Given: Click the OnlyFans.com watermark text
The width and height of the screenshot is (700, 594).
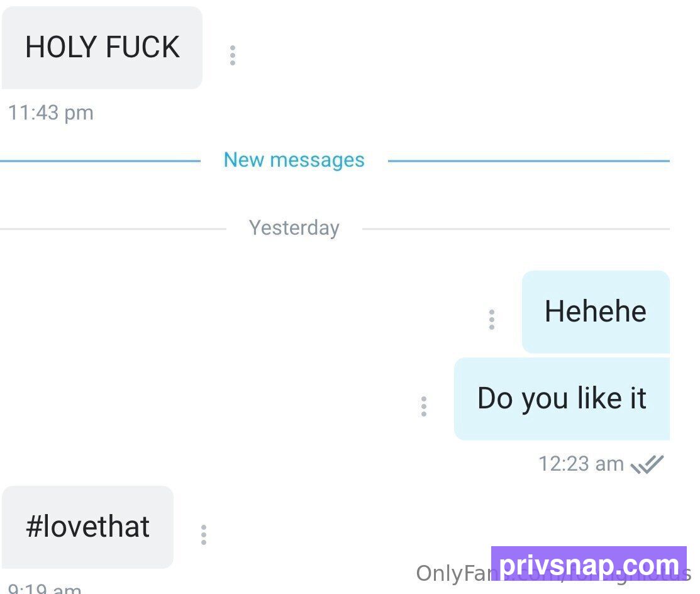Looking at the screenshot, I should coord(453,573).
